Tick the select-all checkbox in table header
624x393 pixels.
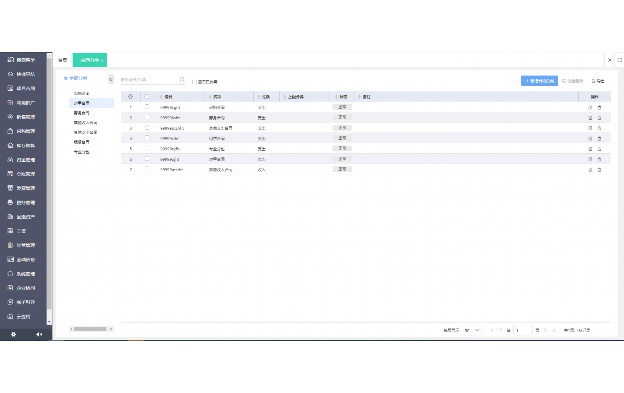[x=146, y=97]
